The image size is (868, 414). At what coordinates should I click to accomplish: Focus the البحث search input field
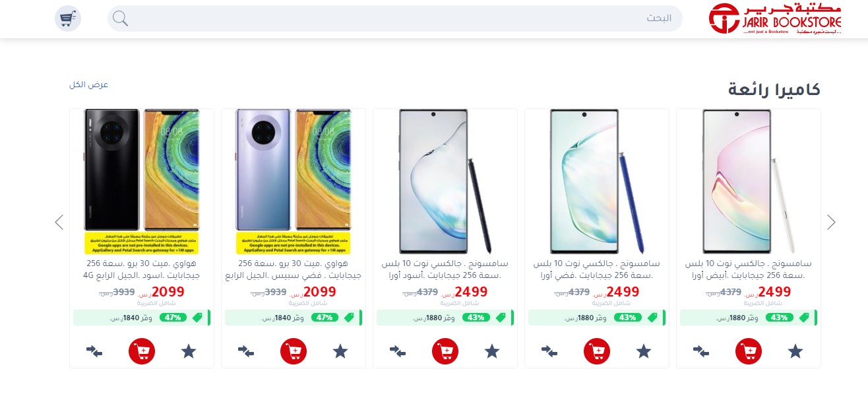point(395,18)
